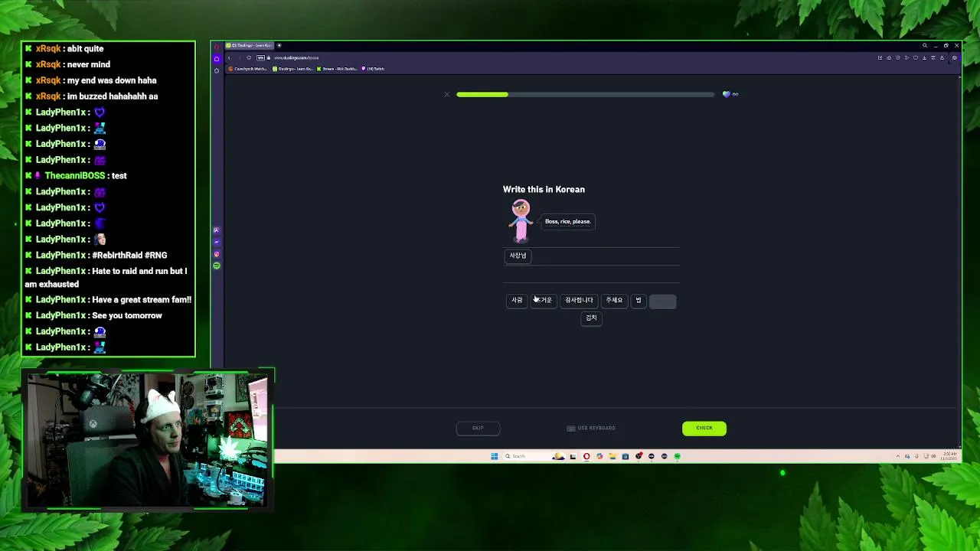The width and height of the screenshot is (980, 551).
Task: Click the 'Boss, rice, please.' speech bubble
Action: tap(567, 221)
